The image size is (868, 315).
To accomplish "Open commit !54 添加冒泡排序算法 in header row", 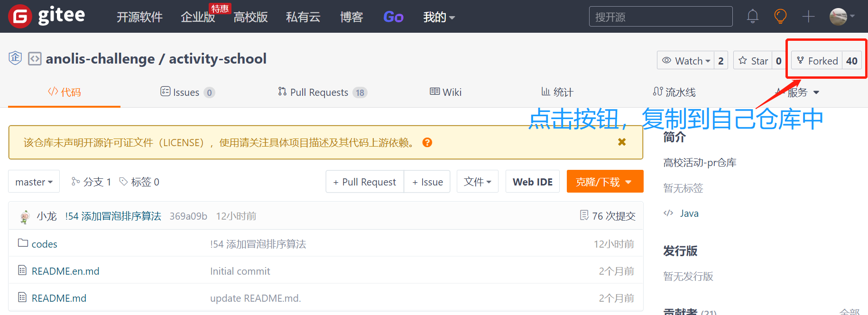I will pos(113,216).
